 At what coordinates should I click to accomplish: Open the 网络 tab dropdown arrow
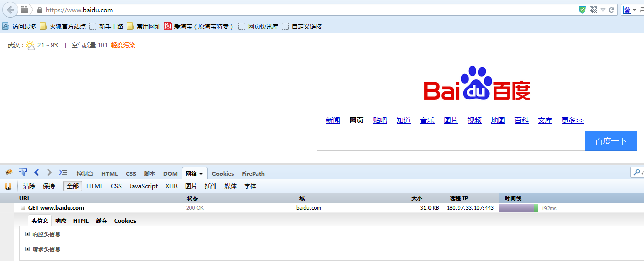click(x=201, y=174)
